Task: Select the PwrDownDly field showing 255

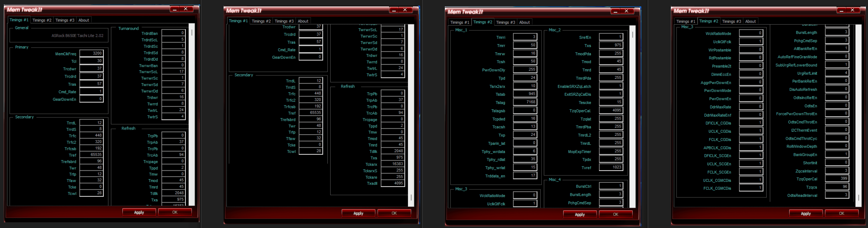Action: [x=525, y=69]
